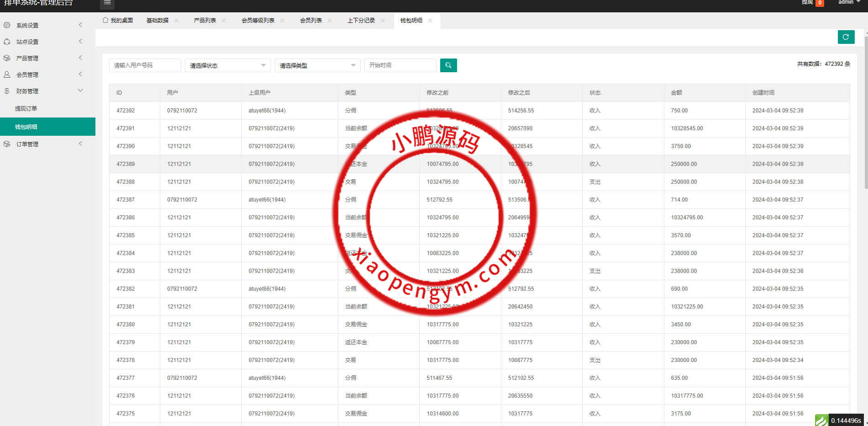The height and width of the screenshot is (426, 868).
Task: Select 钱包明细 in the sidebar
Action: pyautogui.click(x=26, y=127)
